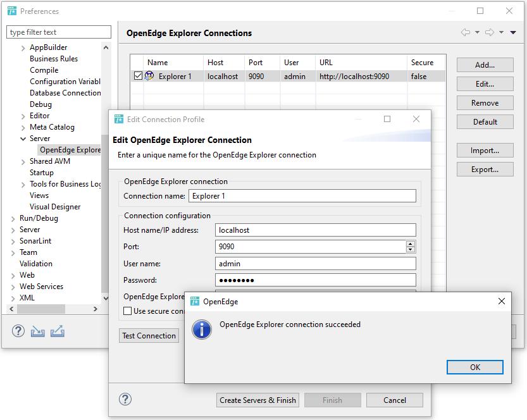This screenshot has width=527, height=420.
Task: Click the type filter text field
Action: tap(59, 32)
